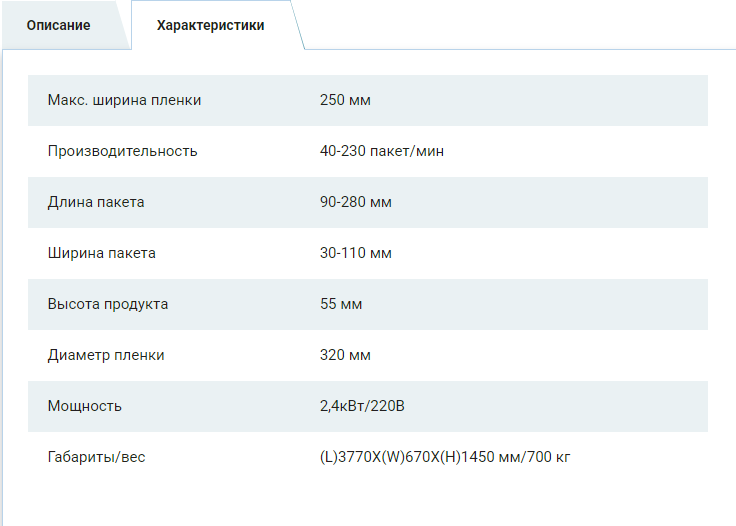Click the Макс. ширина пленки label
The width and height of the screenshot is (736, 526).
point(124,100)
